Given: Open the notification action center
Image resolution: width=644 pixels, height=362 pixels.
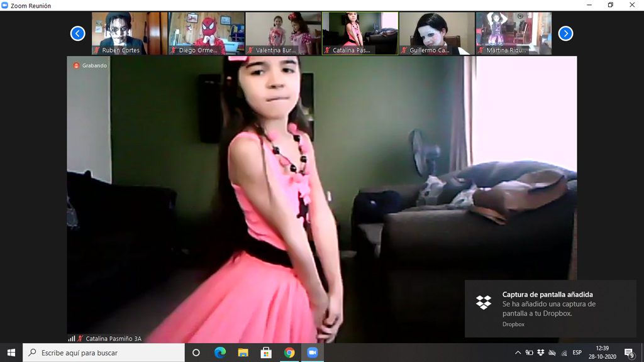Looking at the screenshot, I should (628, 353).
